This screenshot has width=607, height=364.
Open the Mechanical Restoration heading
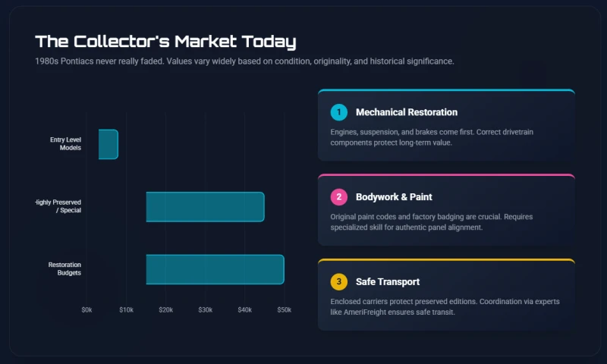tap(407, 112)
